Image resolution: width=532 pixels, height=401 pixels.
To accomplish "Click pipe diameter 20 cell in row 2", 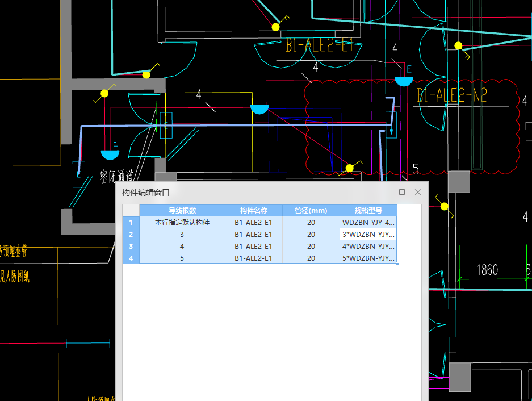I will [311, 234].
